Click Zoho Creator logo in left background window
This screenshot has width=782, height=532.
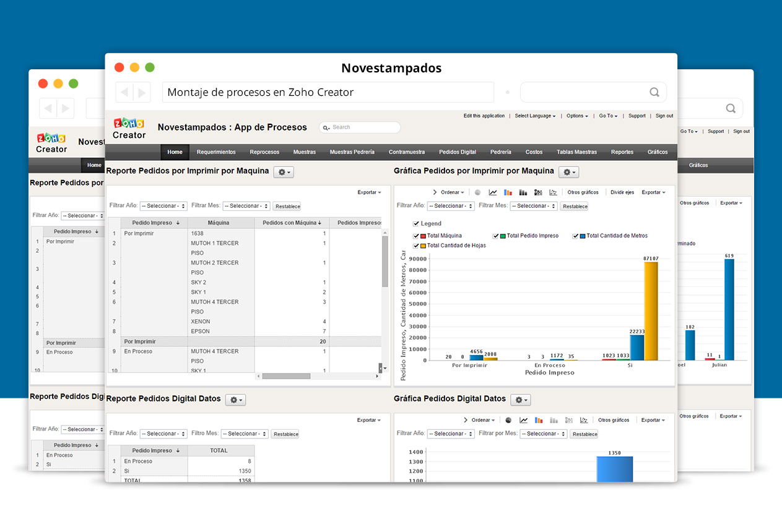(x=52, y=142)
